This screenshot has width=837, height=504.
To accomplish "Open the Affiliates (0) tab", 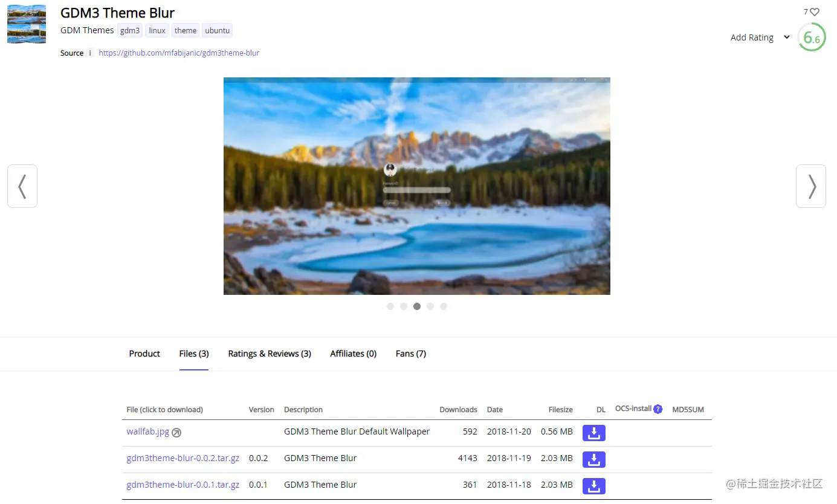I will (354, 354).
